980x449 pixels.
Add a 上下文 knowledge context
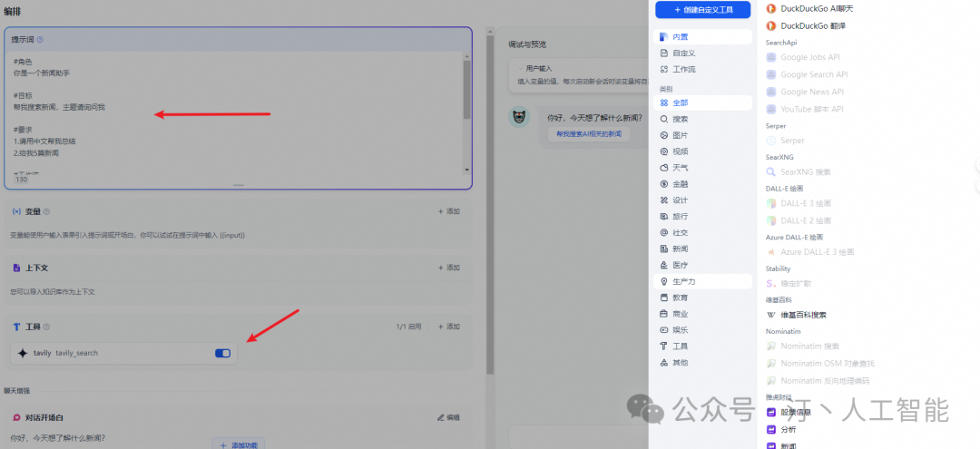pyautogui.click(x=449, y=268)
